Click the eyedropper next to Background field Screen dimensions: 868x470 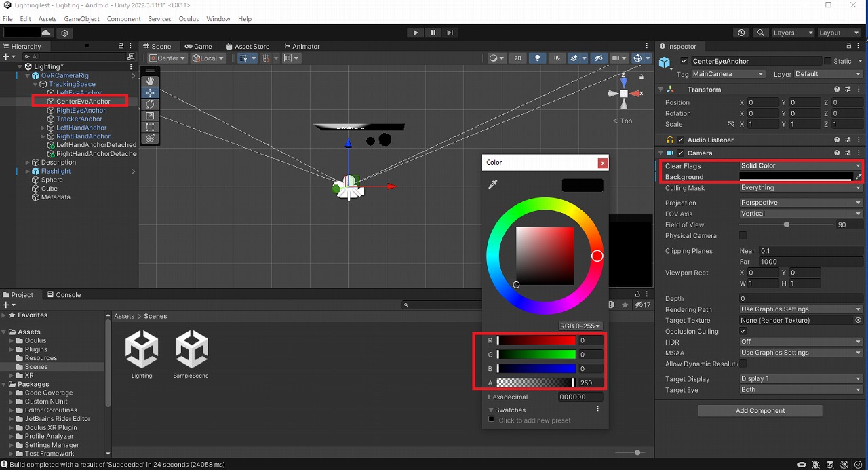pyautogui.click(x=858, y=177)
